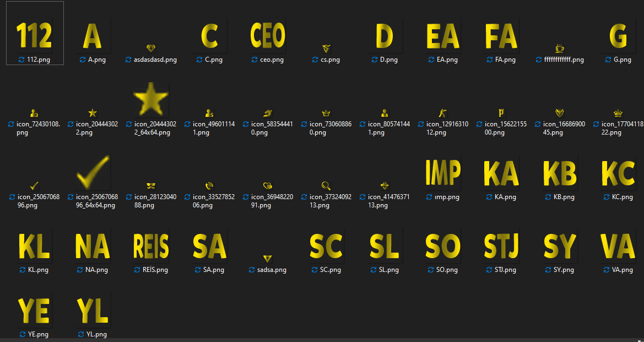Viewport: 644px width, 342px height.
Task: Select the running figure icon_1291631012.png
Action: tap(443, 113)
